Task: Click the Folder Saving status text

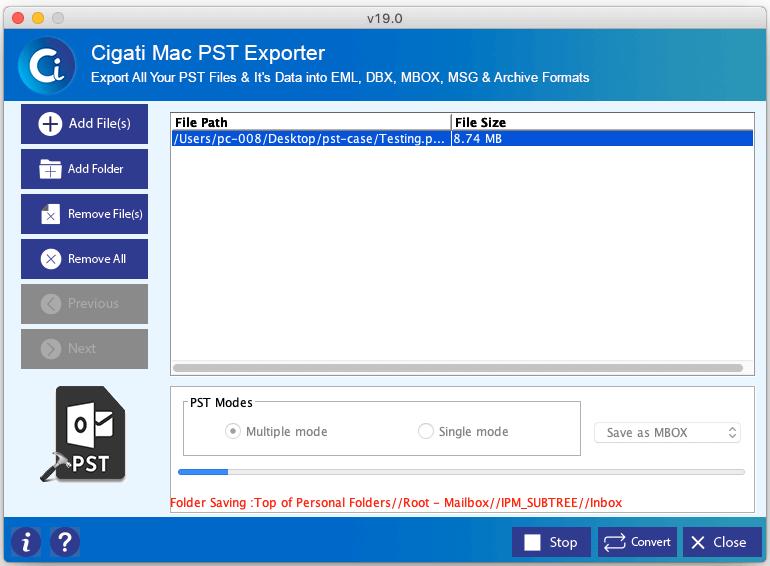Action: click(x=396, y=503)
